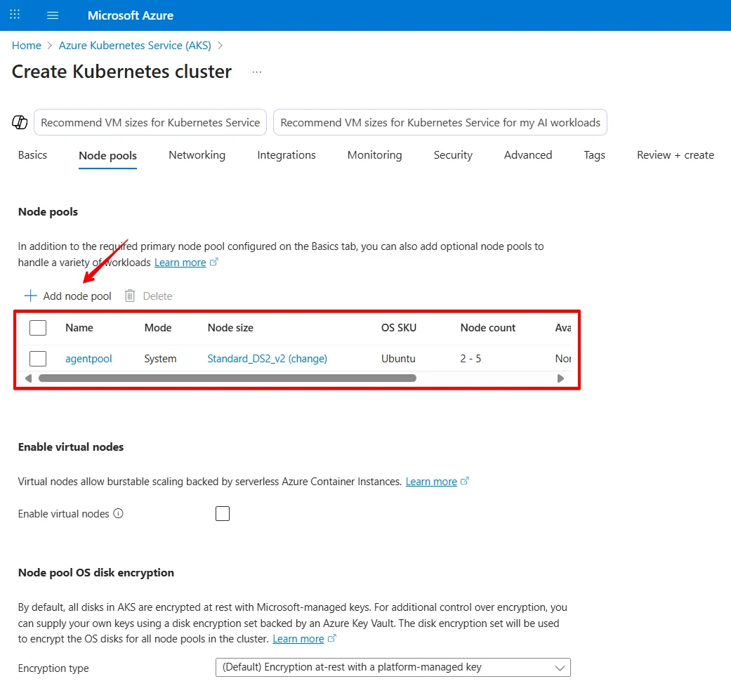
Task: Go to the Advanced tab
Action: (528, 155)
